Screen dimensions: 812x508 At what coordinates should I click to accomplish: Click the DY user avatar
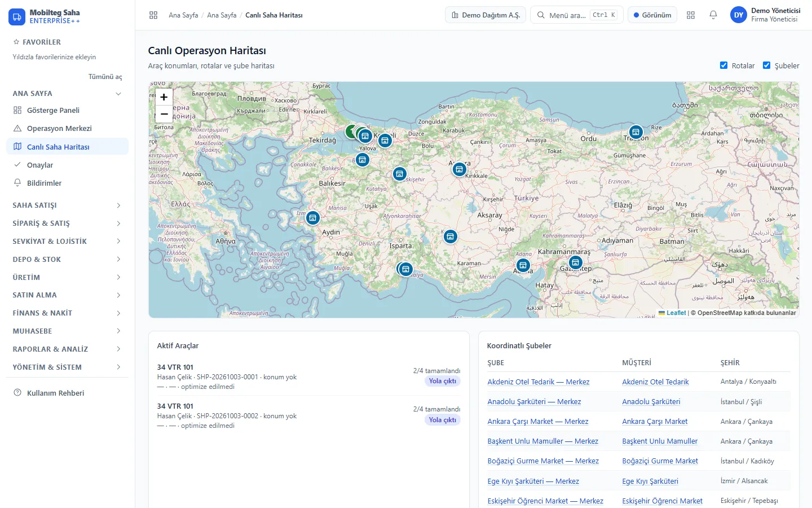click(x=739, y=15)
